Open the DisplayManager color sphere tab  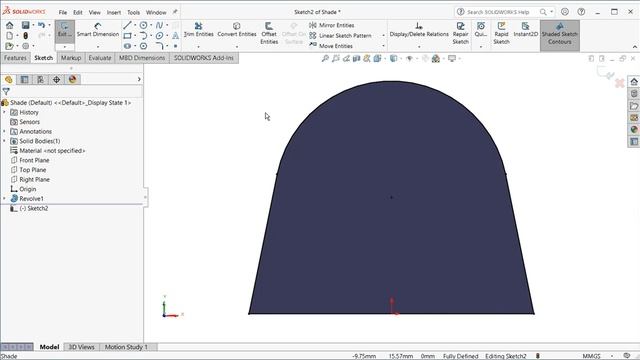pos(73,79)
